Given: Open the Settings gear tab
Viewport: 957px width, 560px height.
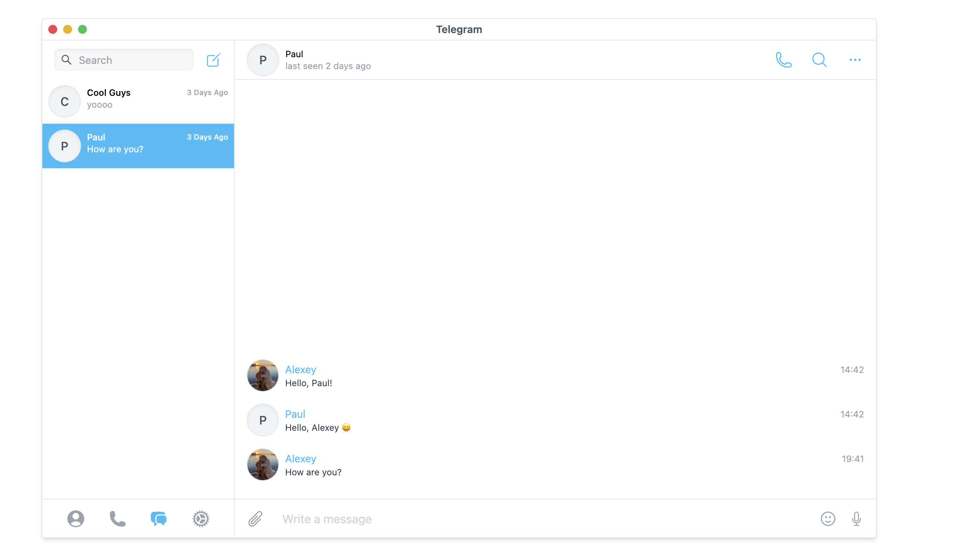Looking at the screenshot, I should [x=201, y=519].
